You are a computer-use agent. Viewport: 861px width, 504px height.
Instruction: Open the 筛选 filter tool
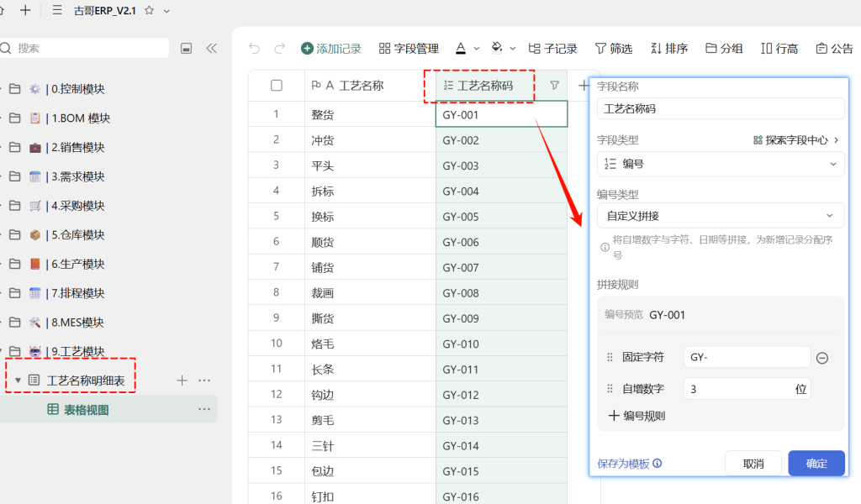click(614, 49)
